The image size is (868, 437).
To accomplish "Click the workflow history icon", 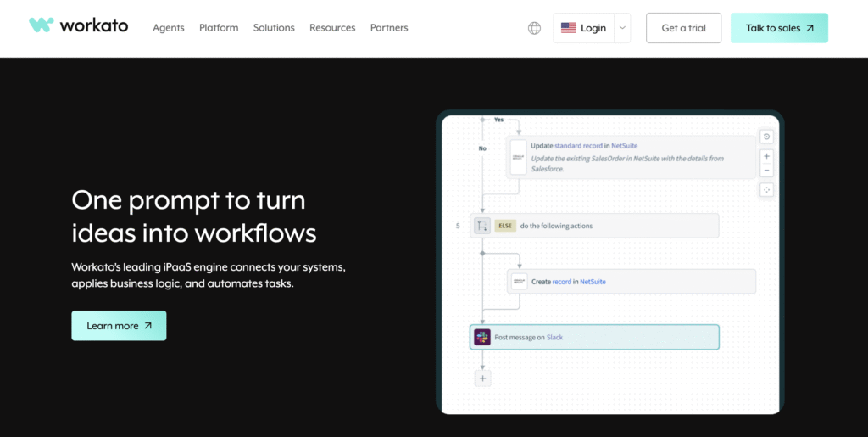I will [766, 137].
